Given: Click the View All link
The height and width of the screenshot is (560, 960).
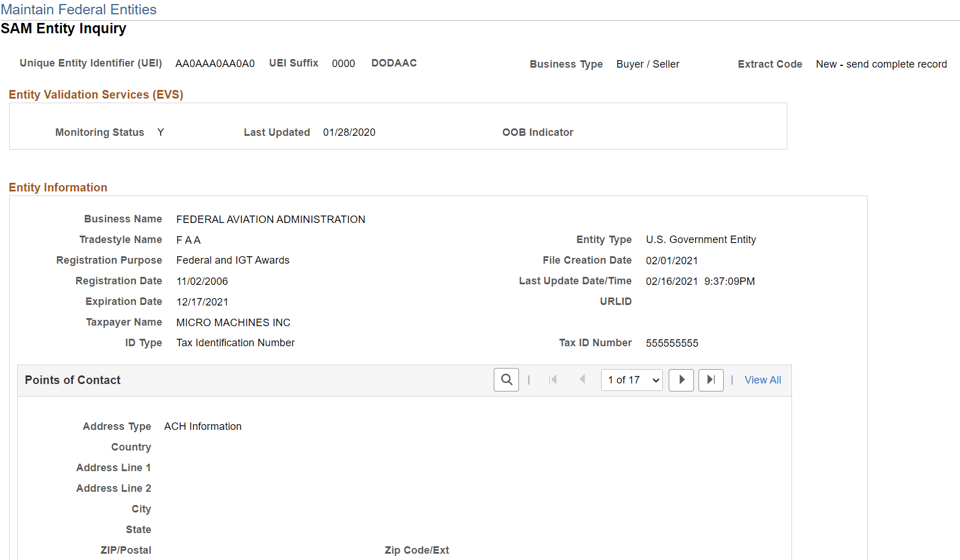Looking at the screenshot, I should [x=763, y=379].
